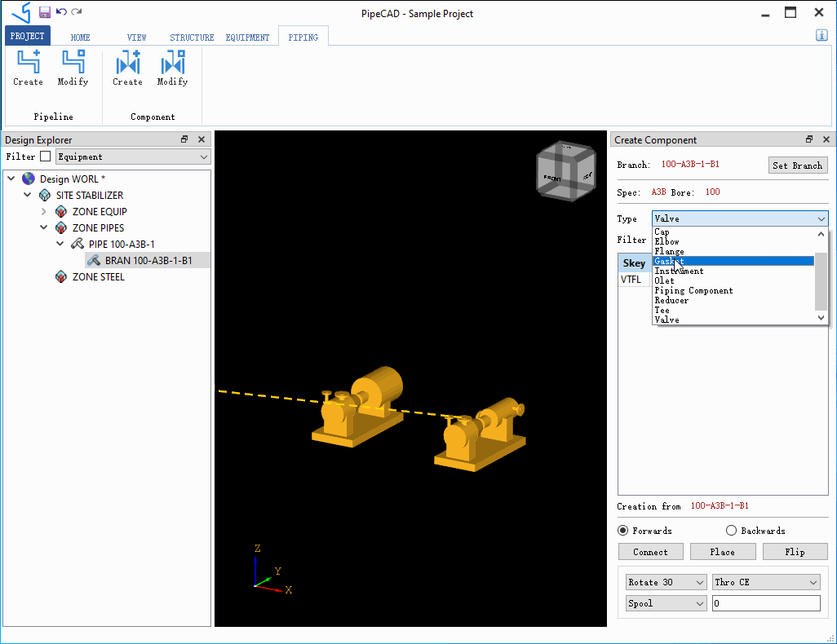Image resolution: width=837 pixels, height=644 pixels.
Task: Collapse the PIPE 100-A3B-1 node
Action: pos(60,244)
